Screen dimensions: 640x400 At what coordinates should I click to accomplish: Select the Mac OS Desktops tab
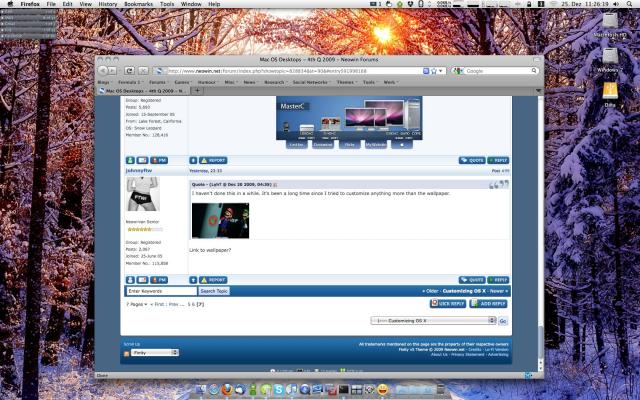pos(142,91)
